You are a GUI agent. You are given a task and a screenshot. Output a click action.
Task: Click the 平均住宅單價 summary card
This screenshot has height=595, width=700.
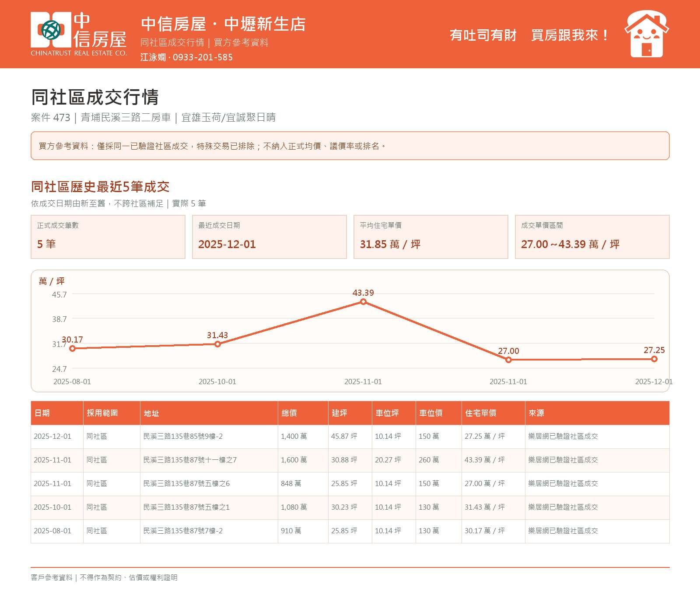point(431,237)
